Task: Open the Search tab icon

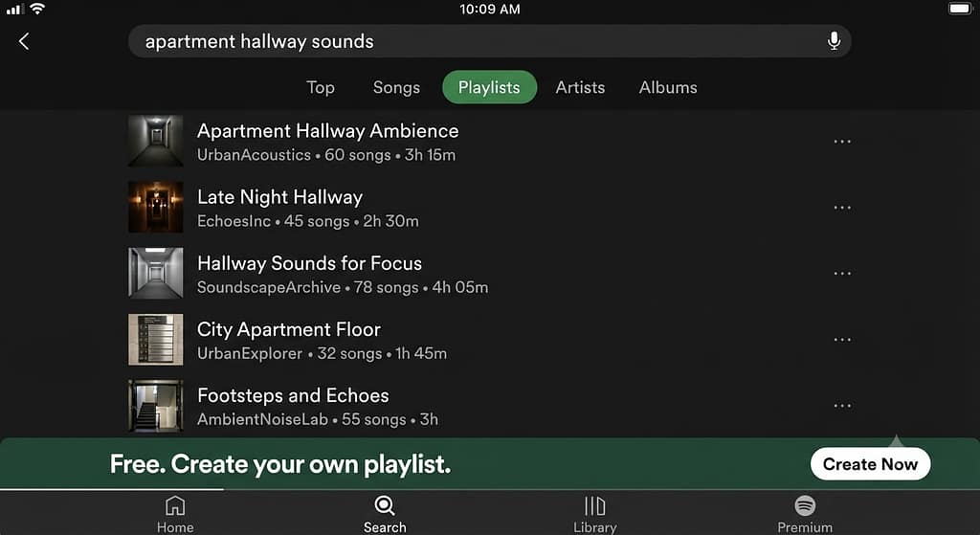Action: click(385, 514)
